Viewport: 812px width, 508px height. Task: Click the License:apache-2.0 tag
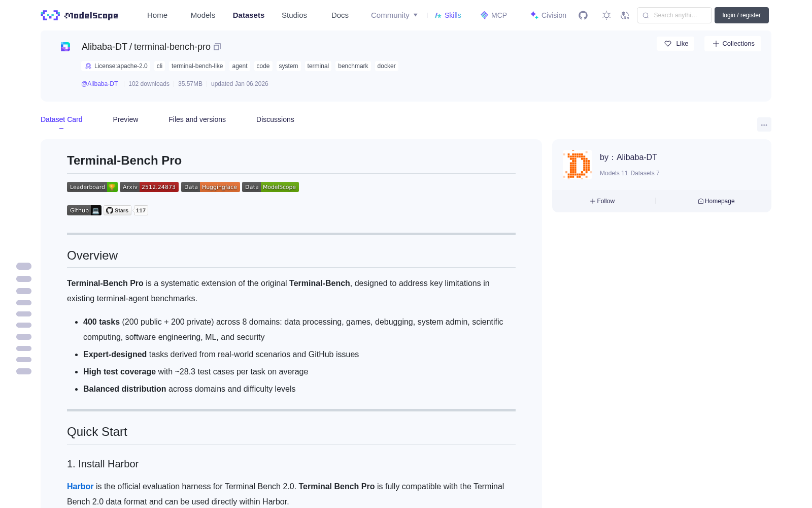point(116,66)
